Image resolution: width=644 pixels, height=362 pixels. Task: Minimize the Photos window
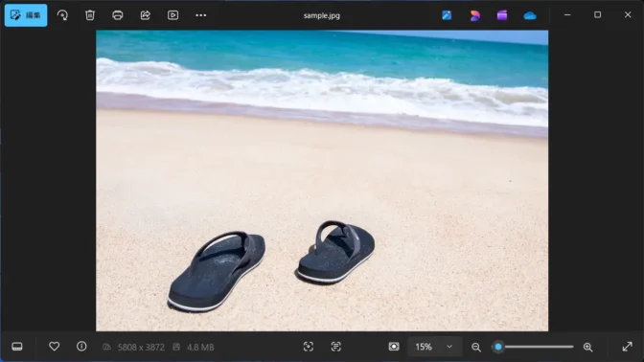[x=567, y=14]
